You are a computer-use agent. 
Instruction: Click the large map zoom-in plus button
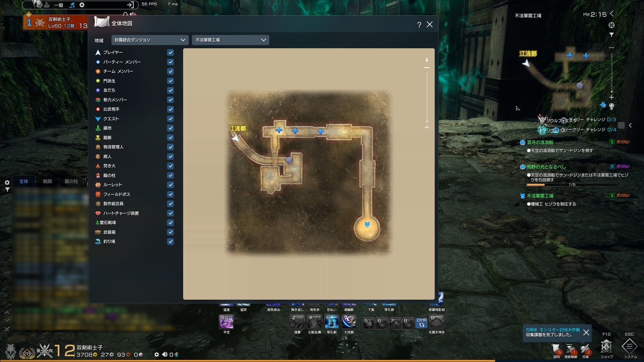coord(427,127)
